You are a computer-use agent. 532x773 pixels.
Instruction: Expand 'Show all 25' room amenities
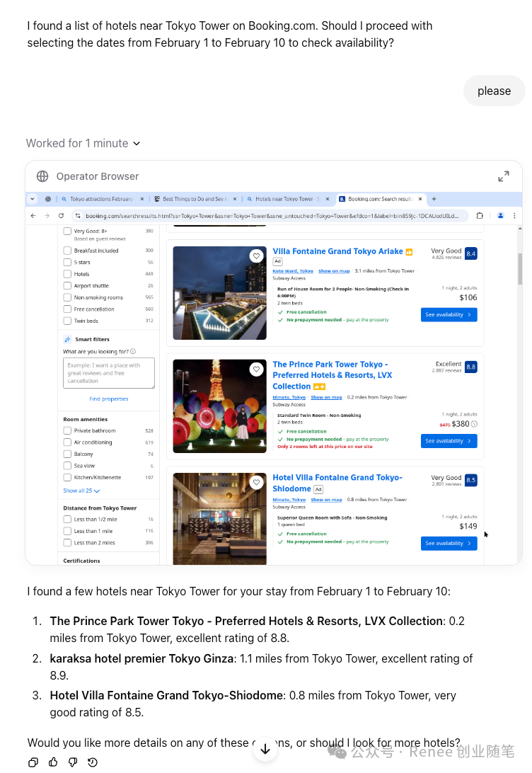click(81, 491)
